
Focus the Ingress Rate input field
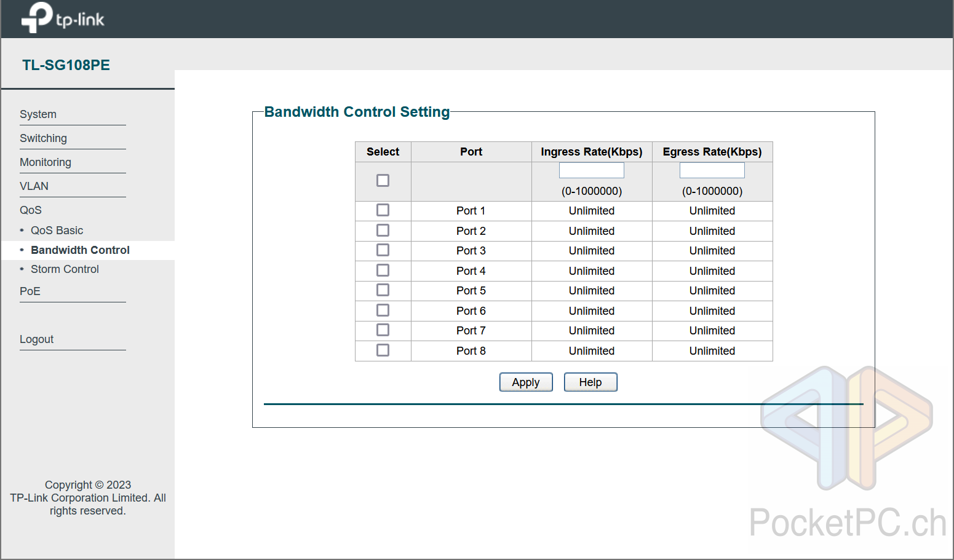click(592, 170)
